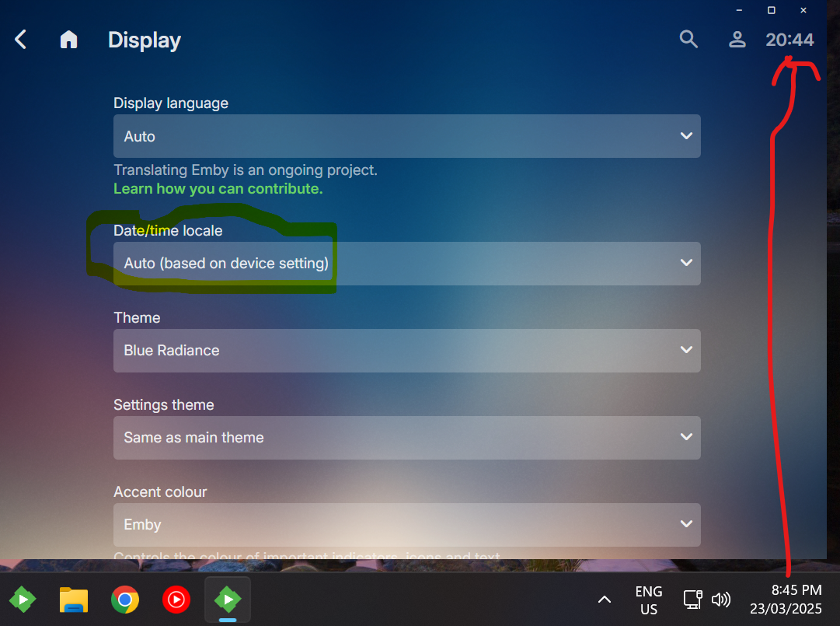Expand the Date/time locale dropdown

tap(406, 263)
